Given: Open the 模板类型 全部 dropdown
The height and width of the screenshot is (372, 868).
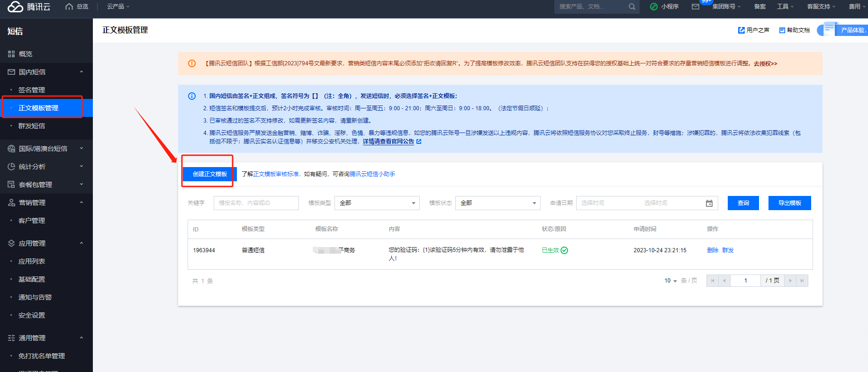Looking at the screenshot, I should pyautogui.click(x=377, y=203).
